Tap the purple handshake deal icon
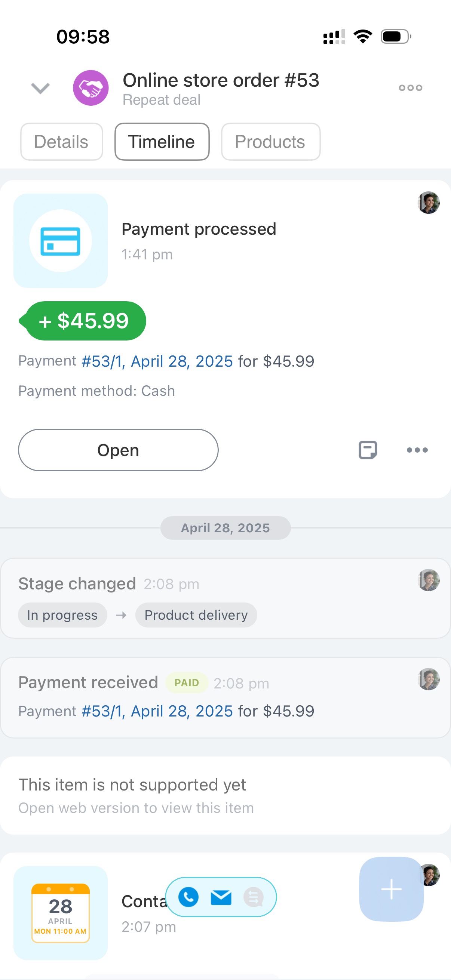 tap(90, 88)
